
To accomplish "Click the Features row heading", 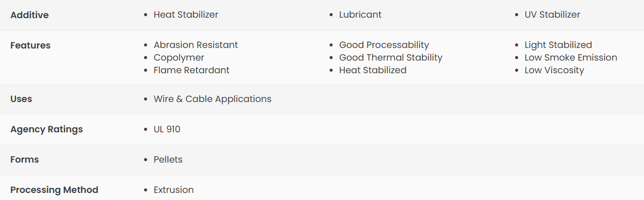I will [30, 45].
